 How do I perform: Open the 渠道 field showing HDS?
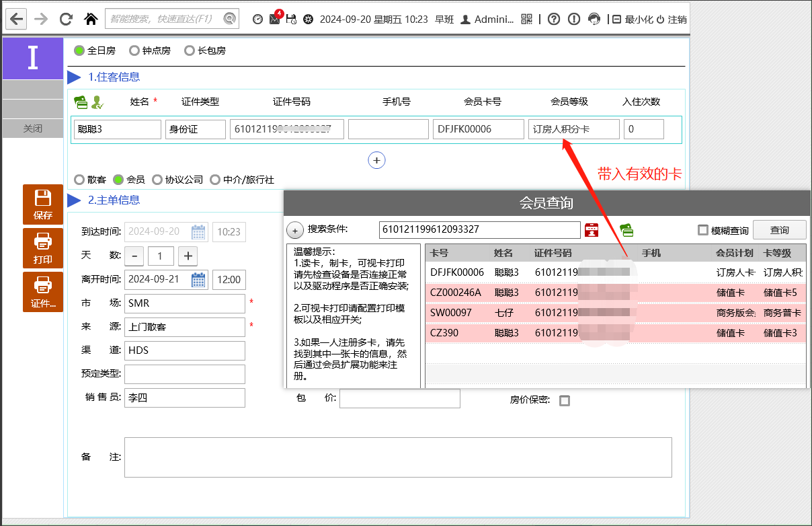185,350
